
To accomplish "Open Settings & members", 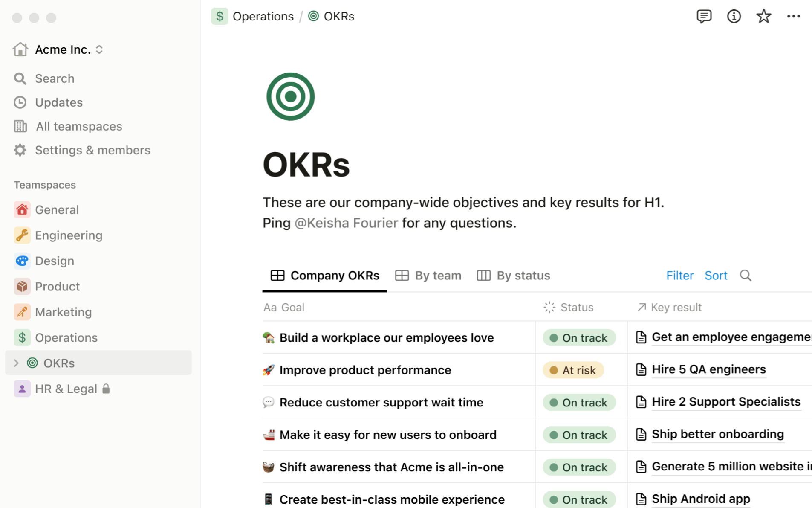I will pyautogui.click(x=92, y=150).
